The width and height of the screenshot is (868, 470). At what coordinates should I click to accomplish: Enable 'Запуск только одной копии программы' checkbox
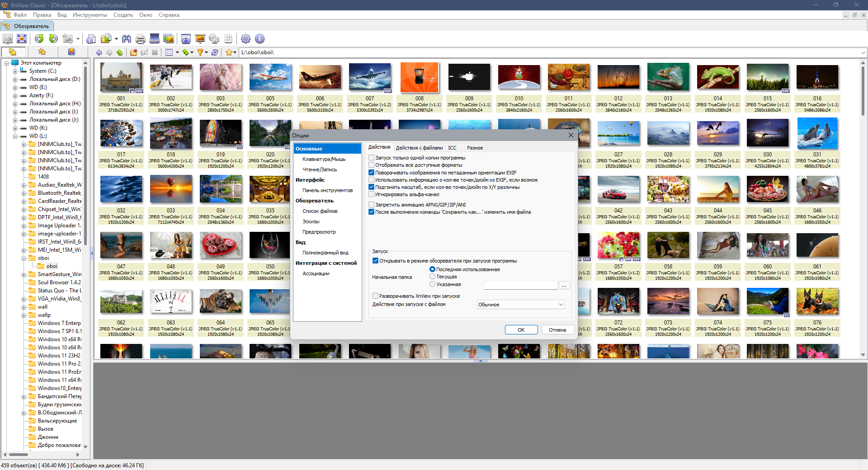[372, 158]
